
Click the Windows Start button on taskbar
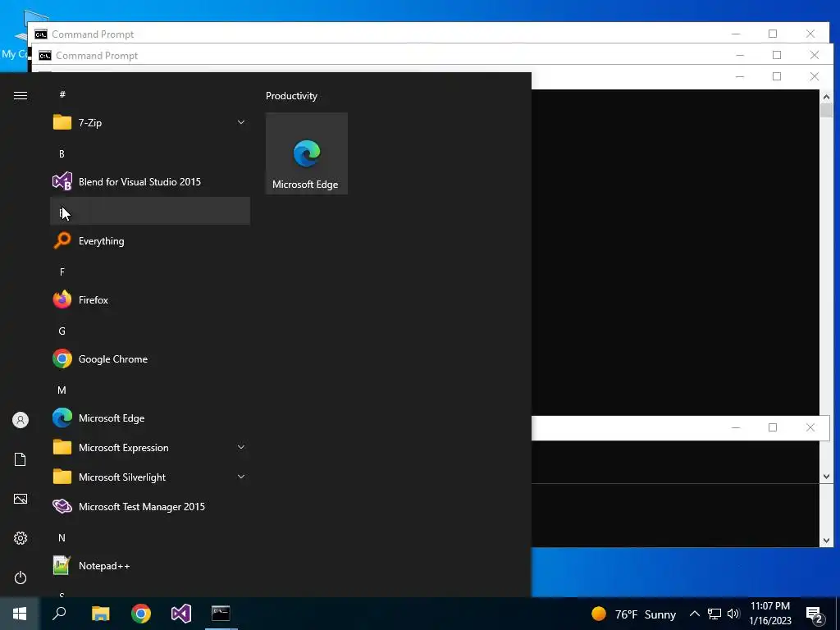pos(20,614)
